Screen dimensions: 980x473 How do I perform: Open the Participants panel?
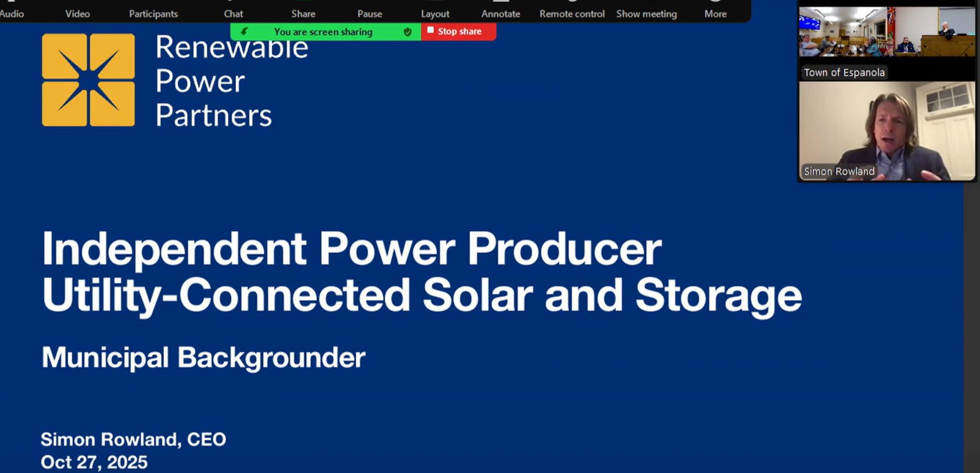[x=153, y=13]
